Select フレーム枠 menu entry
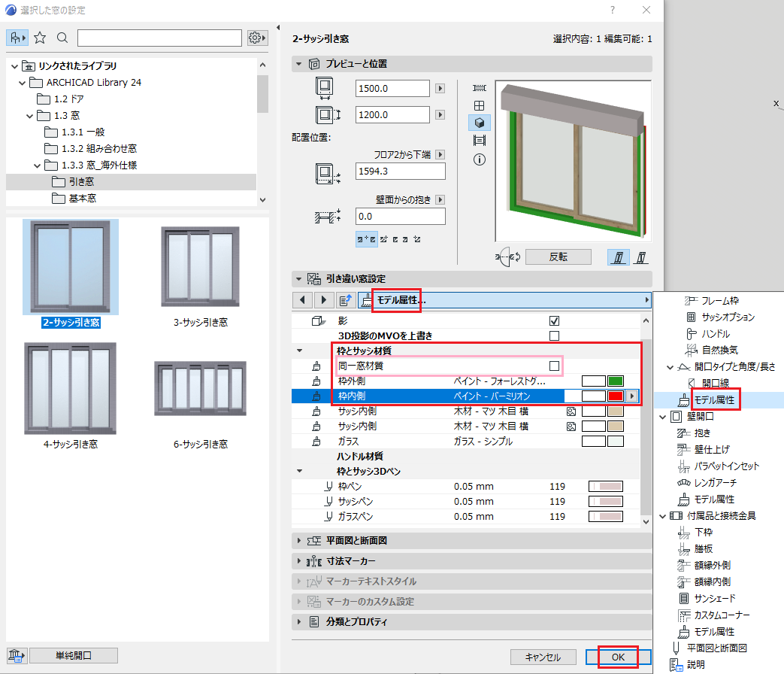Screen dimensions: 784x674 pos(719,301)
